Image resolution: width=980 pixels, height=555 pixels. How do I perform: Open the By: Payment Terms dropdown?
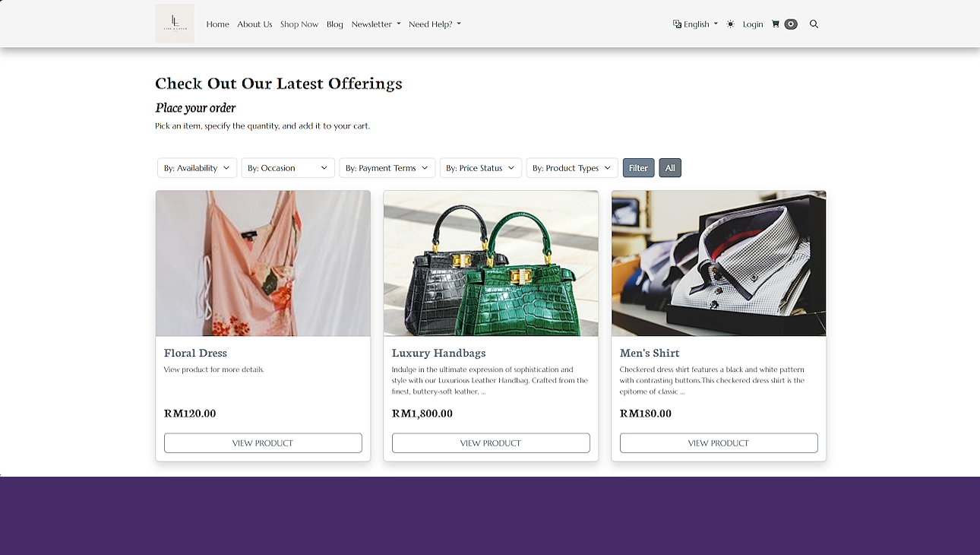pos(387,168)
